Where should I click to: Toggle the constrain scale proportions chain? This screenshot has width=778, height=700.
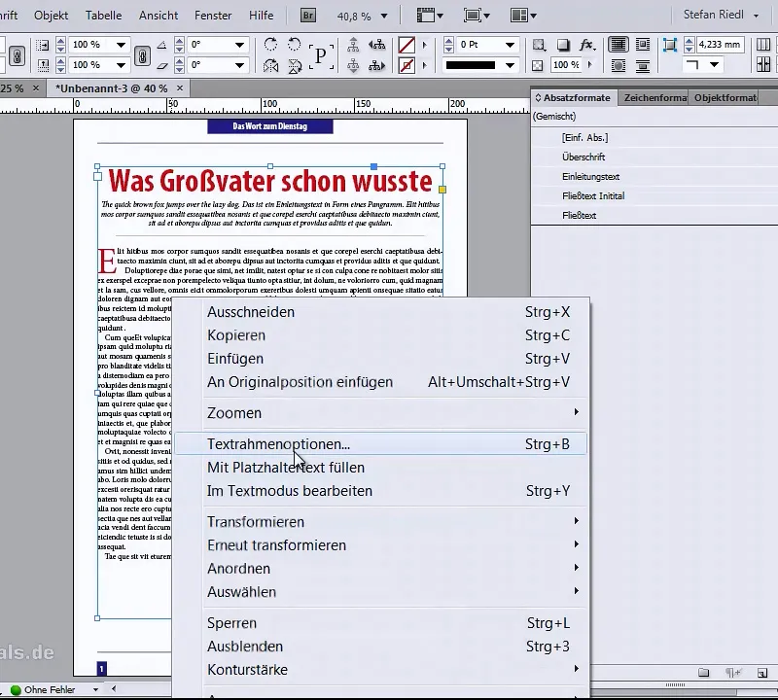142,55
